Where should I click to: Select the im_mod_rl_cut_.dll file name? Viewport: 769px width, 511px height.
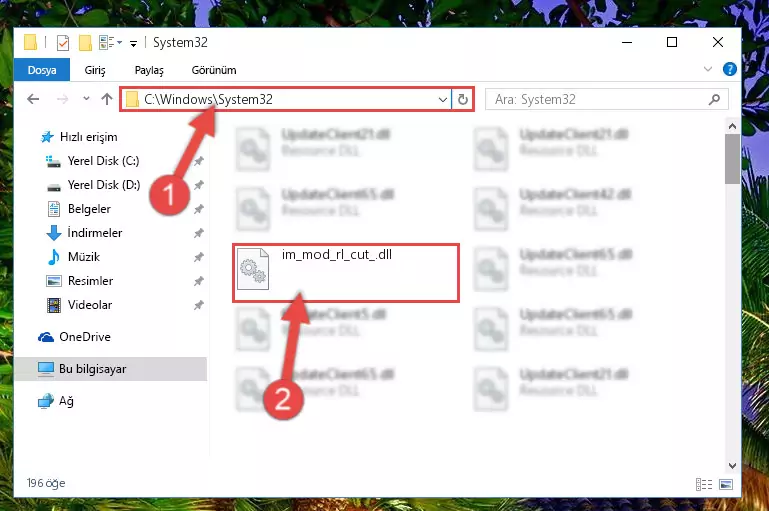click(337, 255)
